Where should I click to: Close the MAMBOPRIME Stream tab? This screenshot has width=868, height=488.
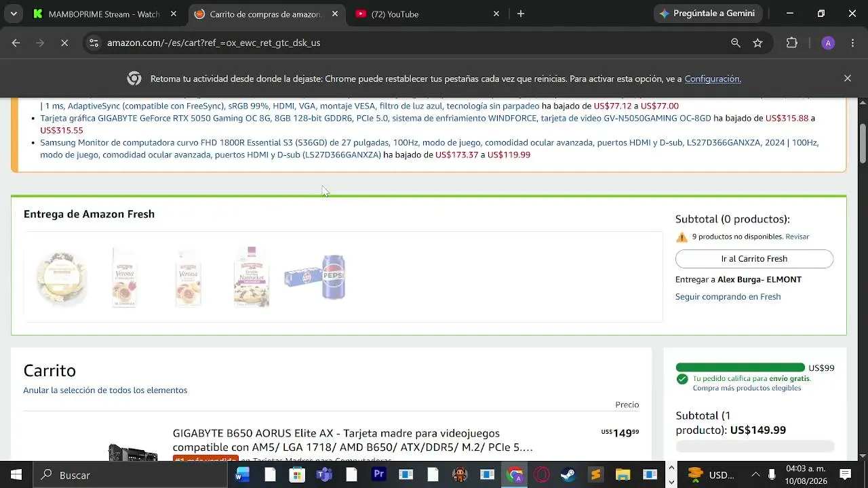pos(173,14)
